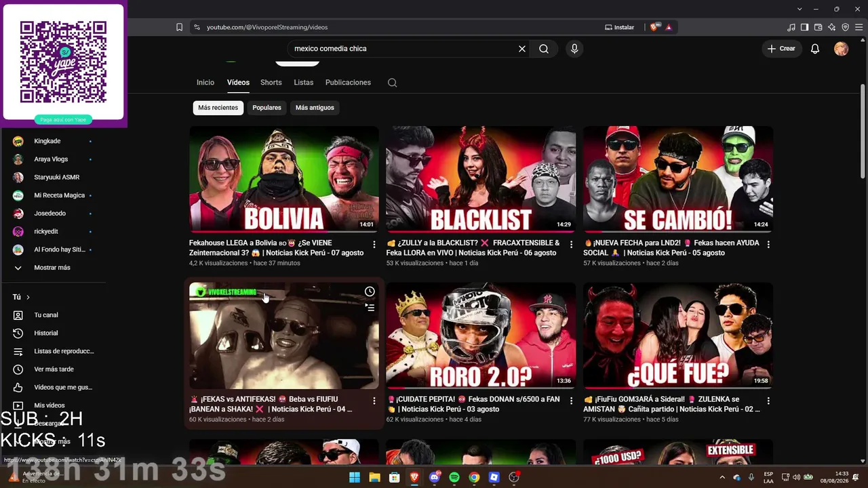The image size is (868, 488).
Task: Click Instalar in the address bar
Action: [620, 27]
